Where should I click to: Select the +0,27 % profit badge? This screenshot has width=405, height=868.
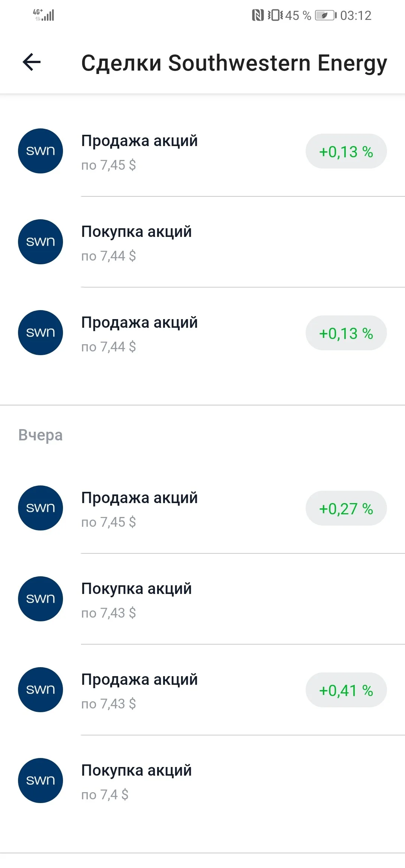point(346,508)
